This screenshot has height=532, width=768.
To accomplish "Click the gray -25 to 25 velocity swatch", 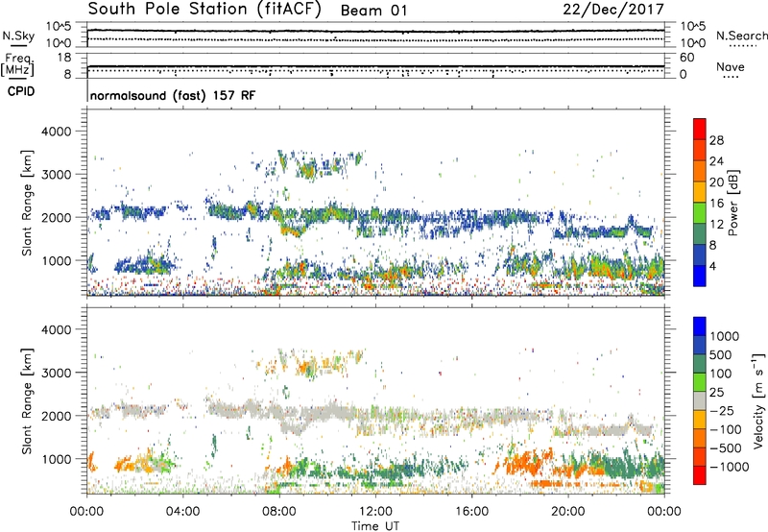I will (700, 400).
